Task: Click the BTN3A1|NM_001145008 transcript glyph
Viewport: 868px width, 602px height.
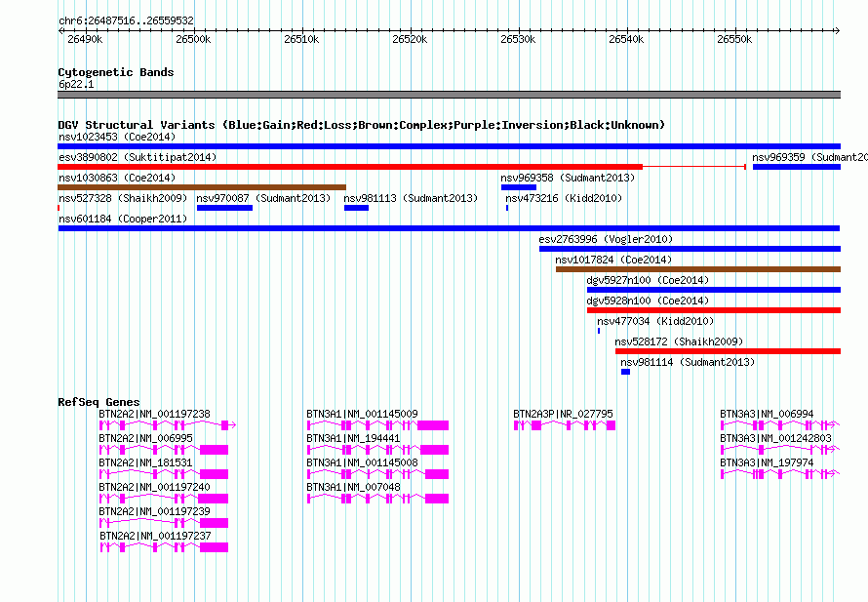Action: pos(378,474)
